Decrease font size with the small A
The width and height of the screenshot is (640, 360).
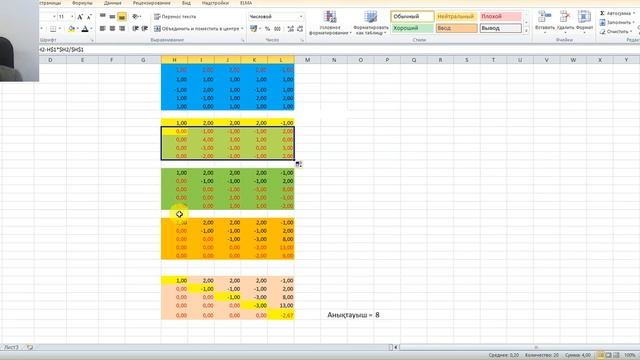[x=89, y=17]
